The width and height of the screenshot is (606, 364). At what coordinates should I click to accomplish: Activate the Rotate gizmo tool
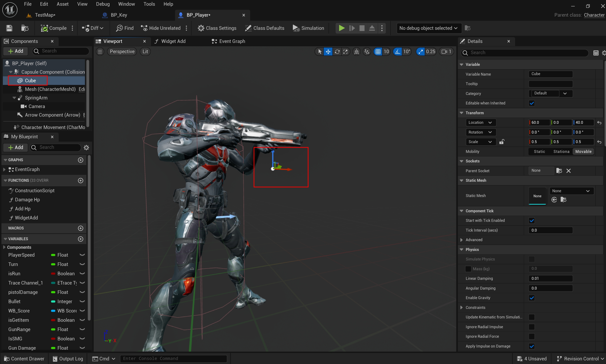pyautogui.click(x=337, y=52)
